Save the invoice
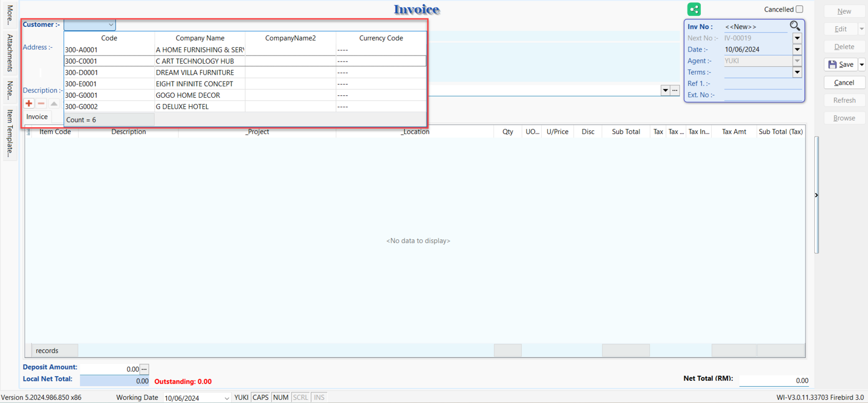 click(841, 65)
